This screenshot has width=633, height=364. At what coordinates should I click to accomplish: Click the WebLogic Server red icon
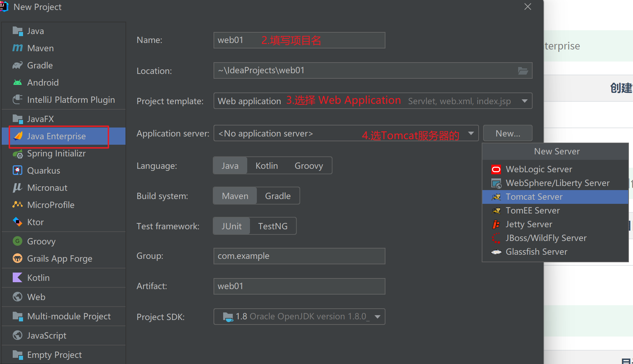496,169
